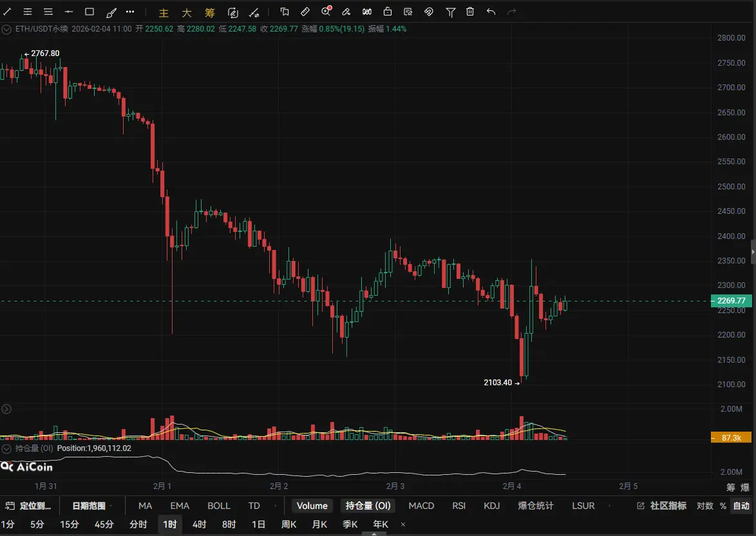
Task: Select the parallel channel lines tool
Action: (28, 12)
